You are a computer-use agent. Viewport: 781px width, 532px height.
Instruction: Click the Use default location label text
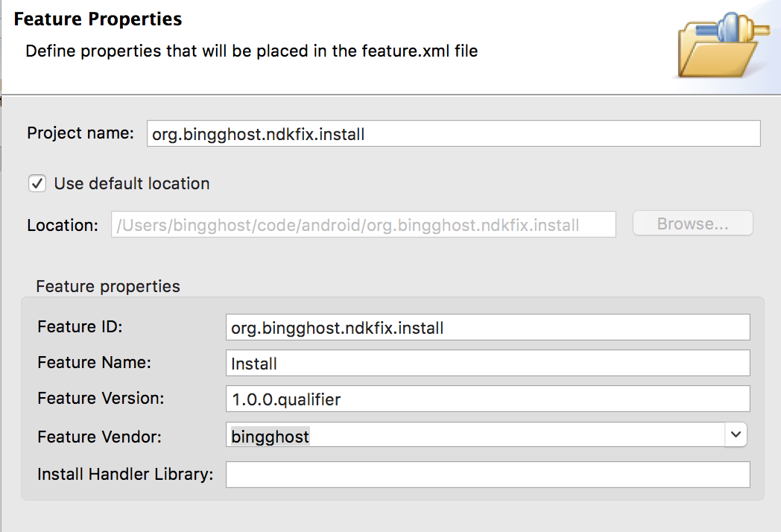[x=132, y=184]
